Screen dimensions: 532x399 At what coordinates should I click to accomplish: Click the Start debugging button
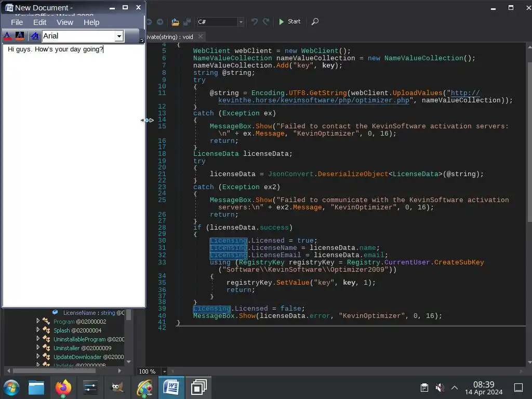pos(290,22)
